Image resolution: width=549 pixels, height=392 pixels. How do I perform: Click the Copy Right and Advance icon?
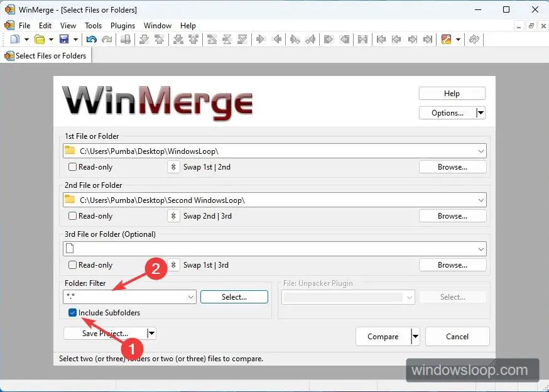point(295,39)
